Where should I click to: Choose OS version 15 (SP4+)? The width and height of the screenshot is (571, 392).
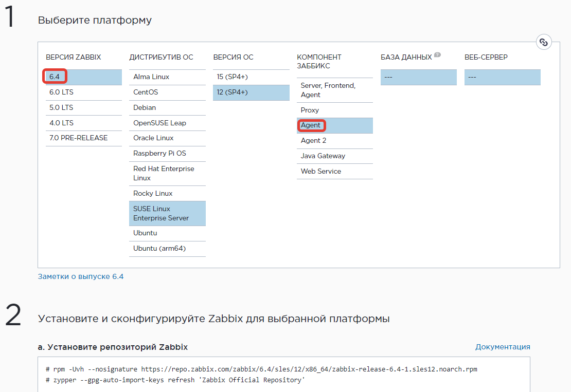233,77
